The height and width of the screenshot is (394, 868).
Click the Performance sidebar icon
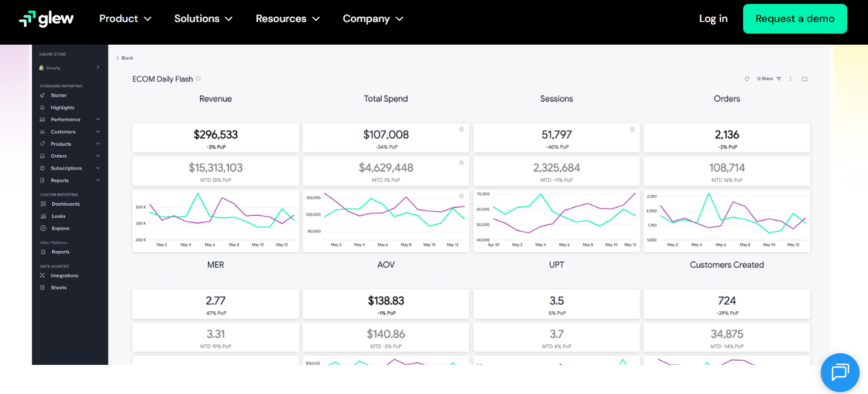43,120
